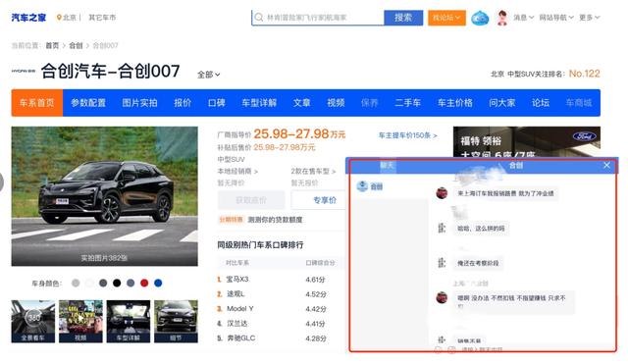
Task: Click the 合创 contact avatar in chat list
Action: pos(362,186)
